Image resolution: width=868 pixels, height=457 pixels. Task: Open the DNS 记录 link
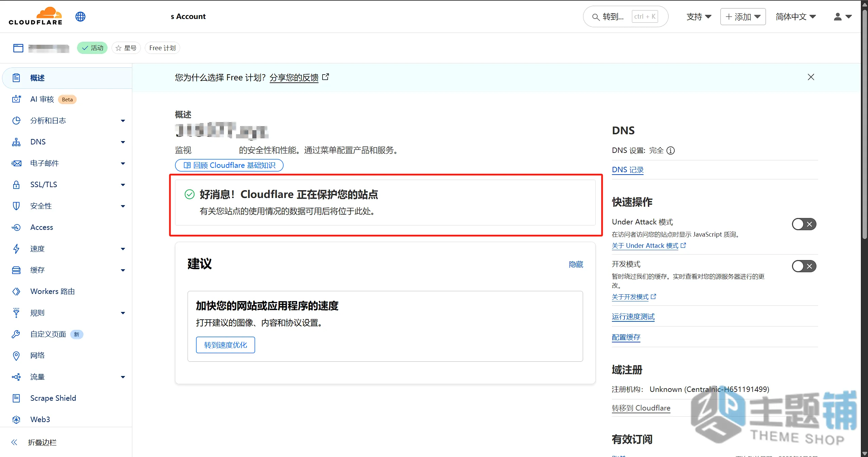tap(628, 170)
